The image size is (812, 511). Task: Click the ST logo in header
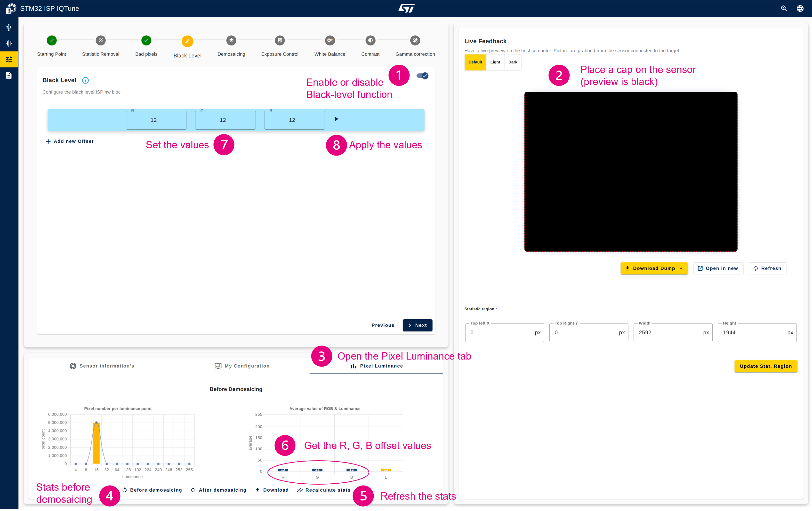tap(406, 8)
